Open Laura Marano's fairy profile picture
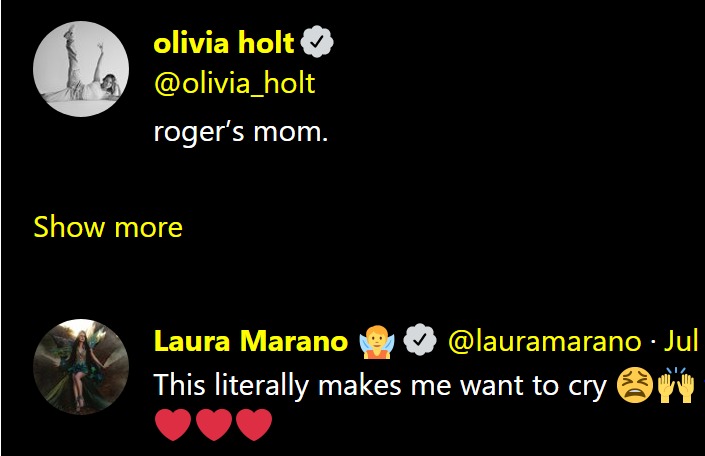Image resolution: width=705 pixels, height=456 pixels. [x=81, y=367]
